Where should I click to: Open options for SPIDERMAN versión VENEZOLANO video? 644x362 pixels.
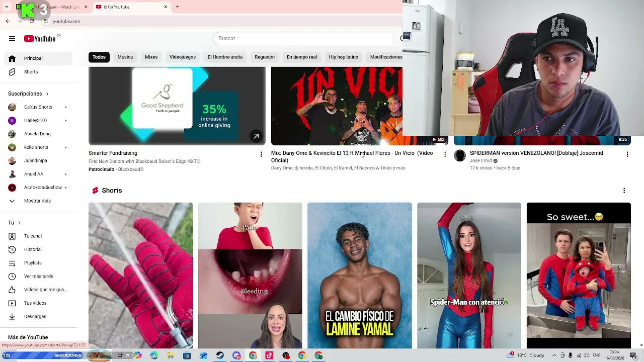(x=627, y=154)
